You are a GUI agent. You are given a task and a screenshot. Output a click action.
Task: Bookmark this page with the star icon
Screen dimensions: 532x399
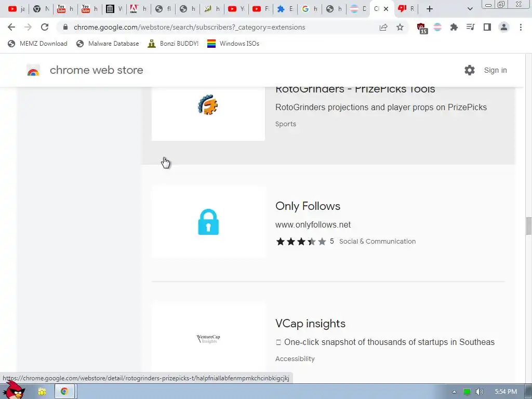coord(400,27)
